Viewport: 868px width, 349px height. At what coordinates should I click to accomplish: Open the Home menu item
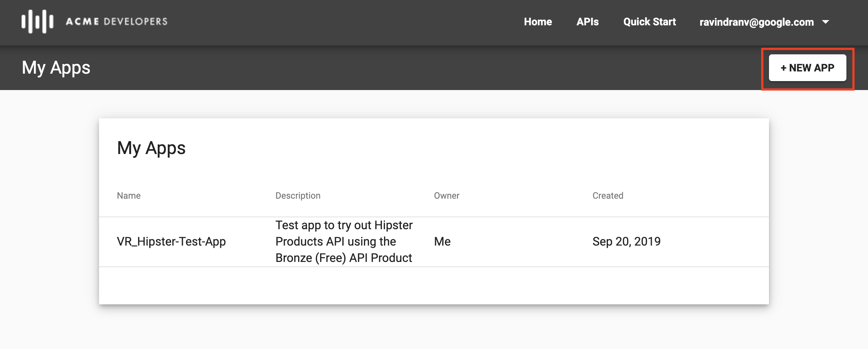coord(538,22)
